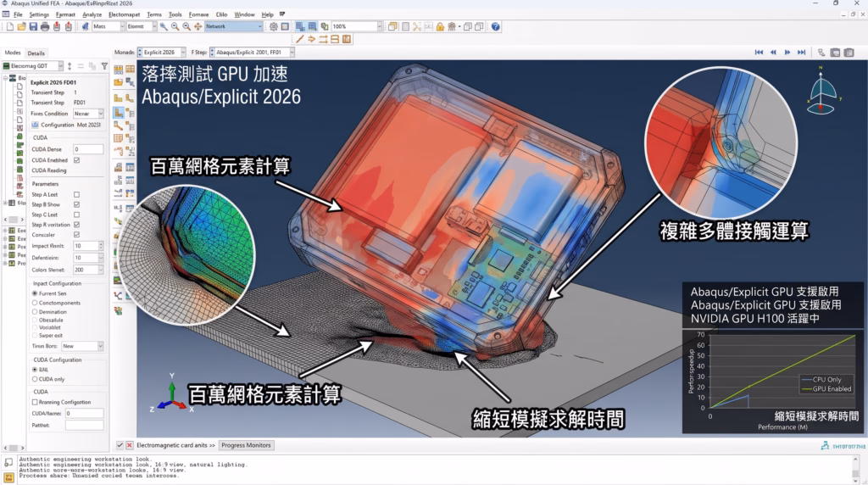
Task: Open the Tools menu
Action: tap(175, 14)
